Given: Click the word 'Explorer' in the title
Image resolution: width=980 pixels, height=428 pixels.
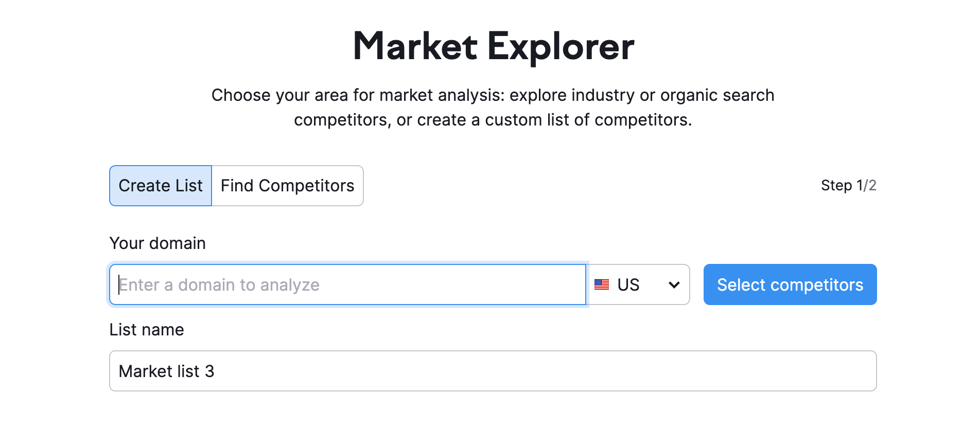Looking at the screenshot, I should pyautogui.click(x=561, y=46).
